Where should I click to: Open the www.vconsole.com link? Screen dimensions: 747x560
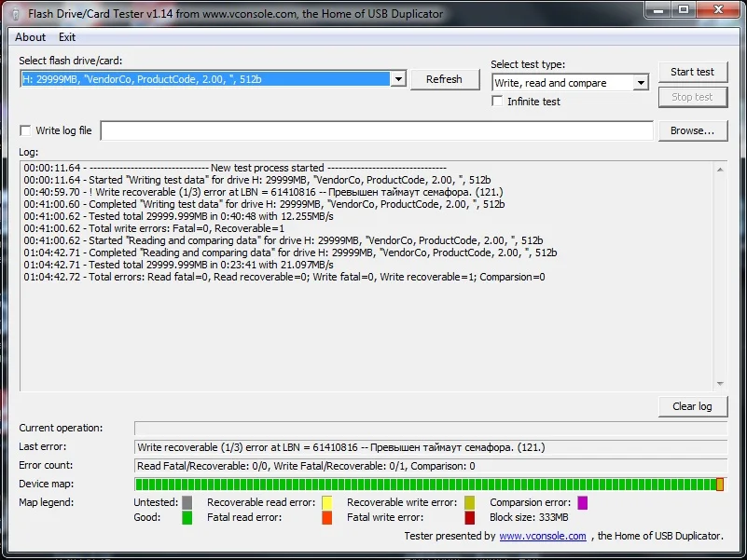543,536
